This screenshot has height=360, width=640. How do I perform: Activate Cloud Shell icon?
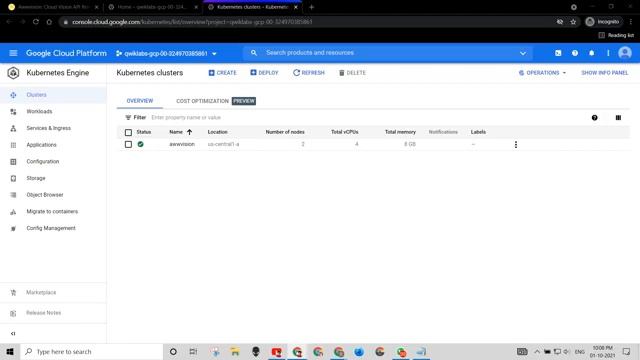(558, 53)
